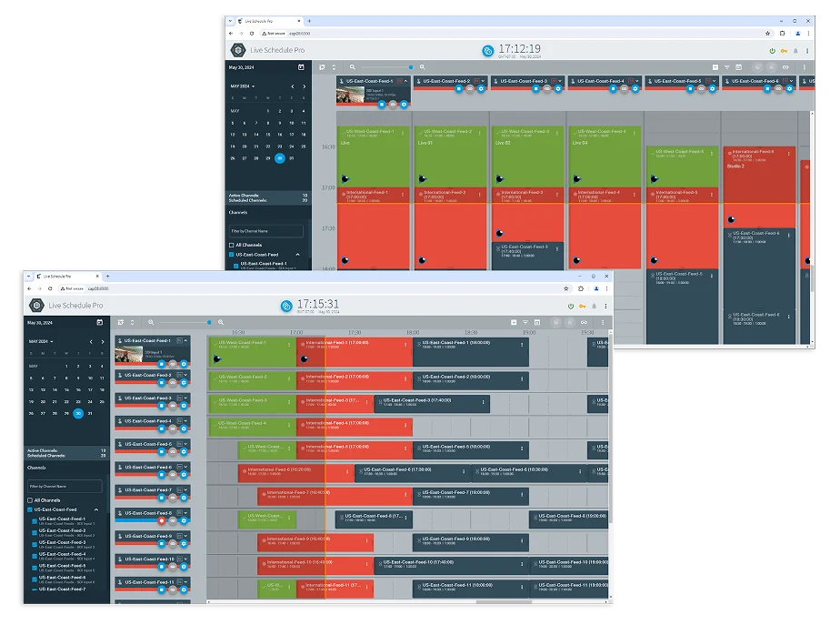The height and width of the screenshot is (635, 840).
Task: Open calendar icon beside May 30, 2024, front window
Action: tap(100, 322)
